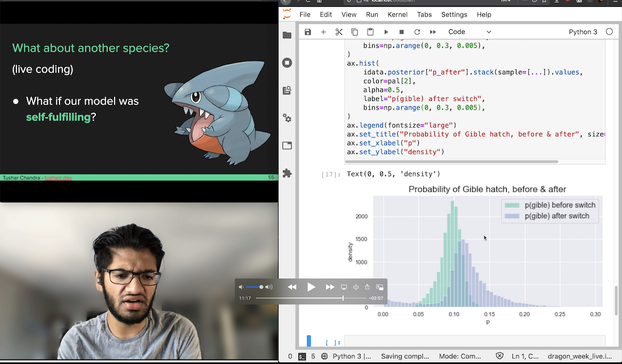Open the Open Tabs sidebar icon
622x364 pixels.
[x=287, y=145]
